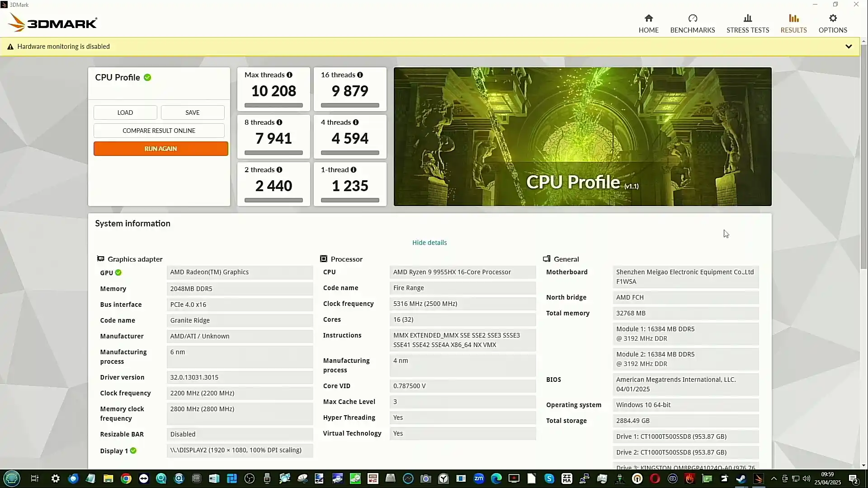Select the 2884.49 GB total storage value
The width and height of the screenshot is (868, 488).
[685, 421]
